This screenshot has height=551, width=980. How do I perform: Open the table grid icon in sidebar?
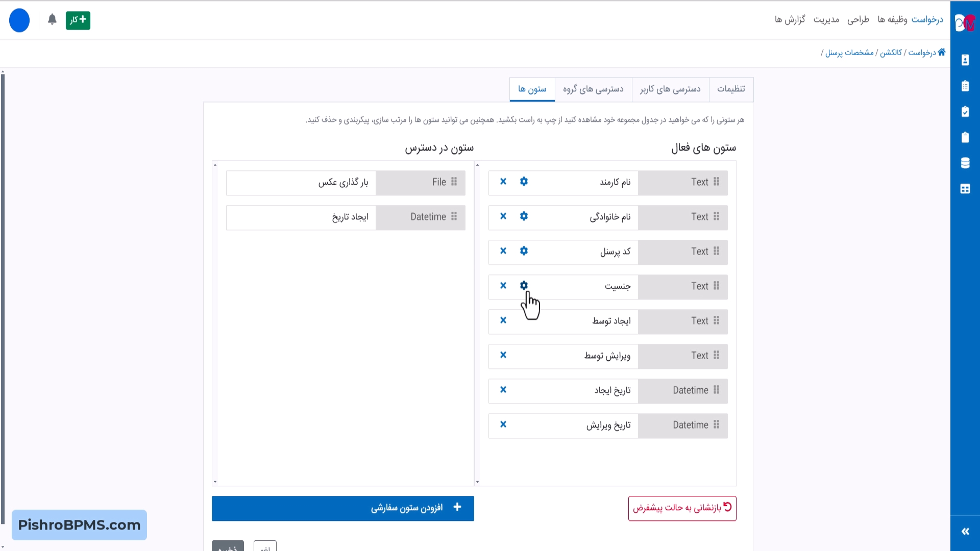pyautogui.click(x=965, y=189)
